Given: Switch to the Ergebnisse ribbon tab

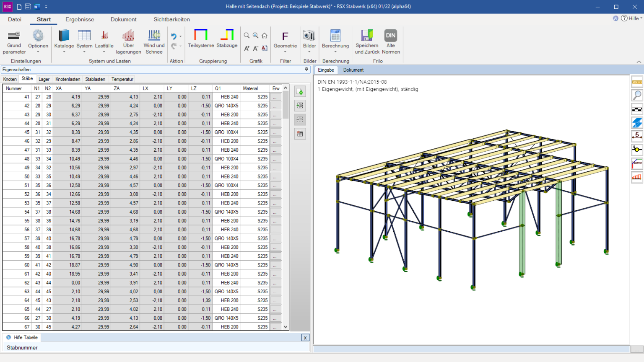Looking at the screenshot, I should pos(80,19).
